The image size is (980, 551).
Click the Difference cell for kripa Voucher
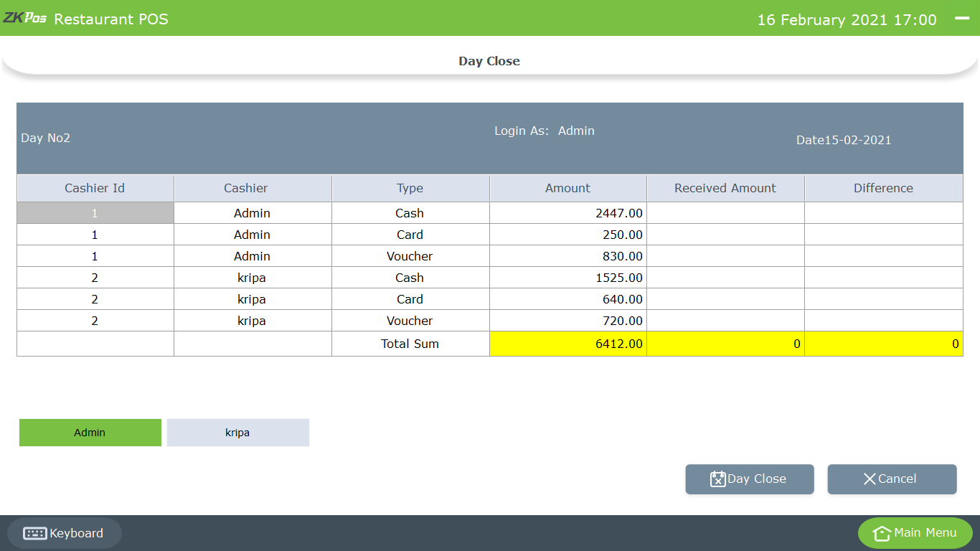(x=884, y=321)
